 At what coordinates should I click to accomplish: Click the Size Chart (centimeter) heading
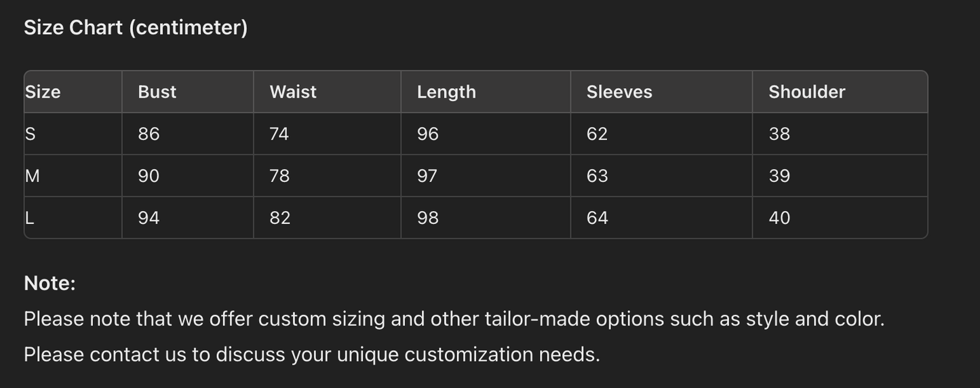click(136, 28)
